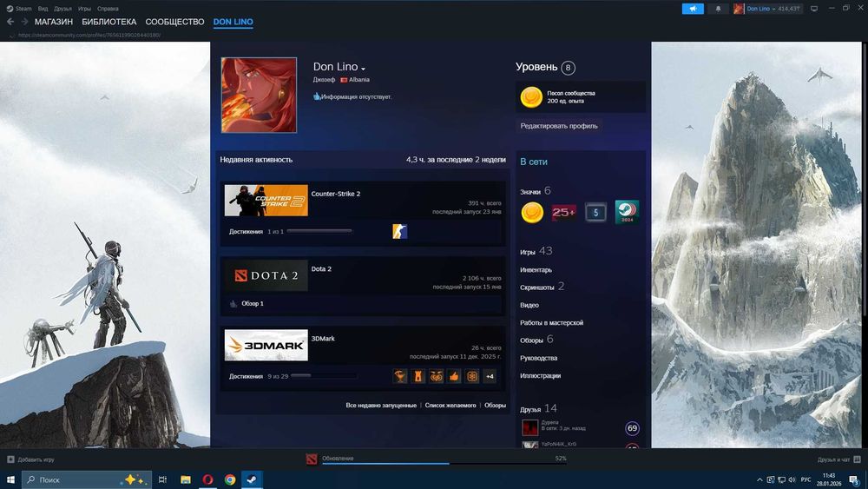
Task: Open the Друзья menu
Action: tap(62, 9)
